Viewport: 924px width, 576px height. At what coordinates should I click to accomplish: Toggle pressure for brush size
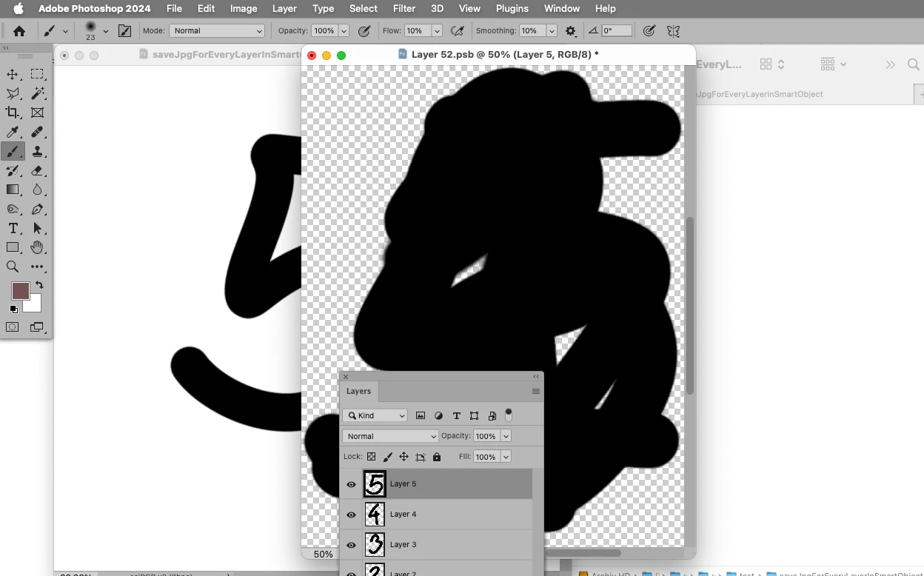[649, 31]
